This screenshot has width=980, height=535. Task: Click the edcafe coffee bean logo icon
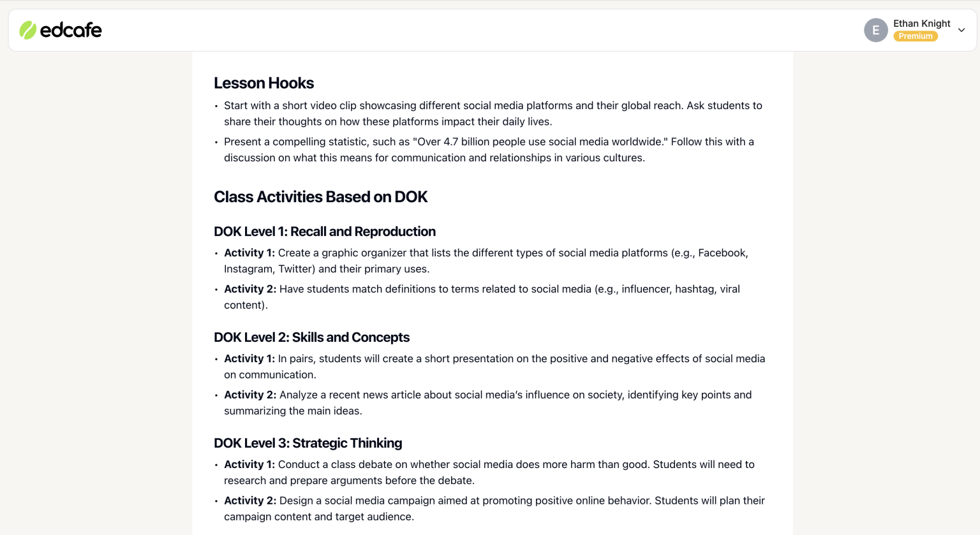point(27,29)
